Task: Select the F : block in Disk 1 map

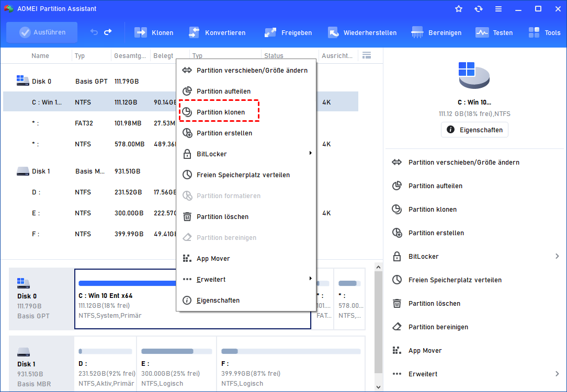Action: 291,363
